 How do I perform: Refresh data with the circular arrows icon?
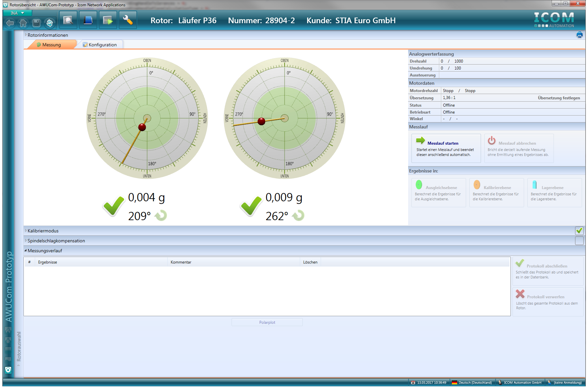[50, 23]
